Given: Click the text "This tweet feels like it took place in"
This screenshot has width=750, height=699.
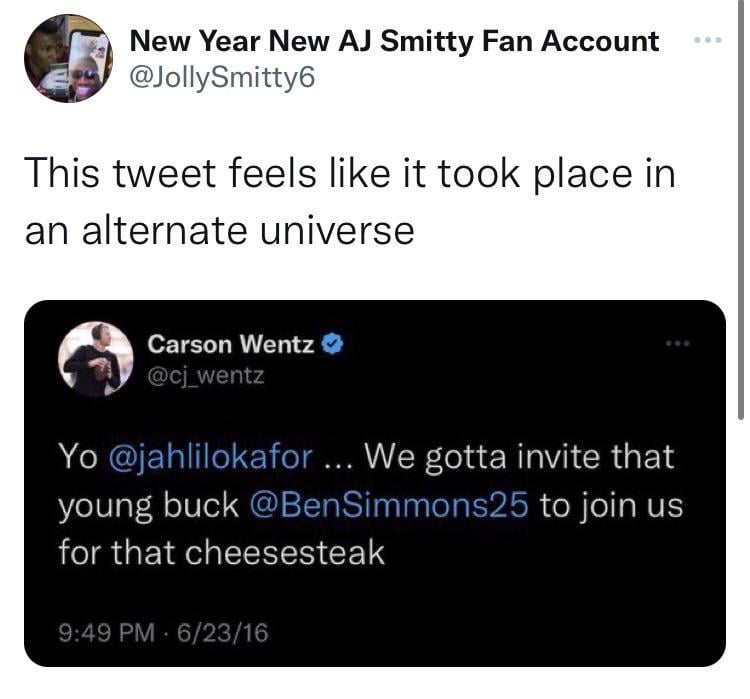Looking at the screenshot, I should click(x=350, y=174).
